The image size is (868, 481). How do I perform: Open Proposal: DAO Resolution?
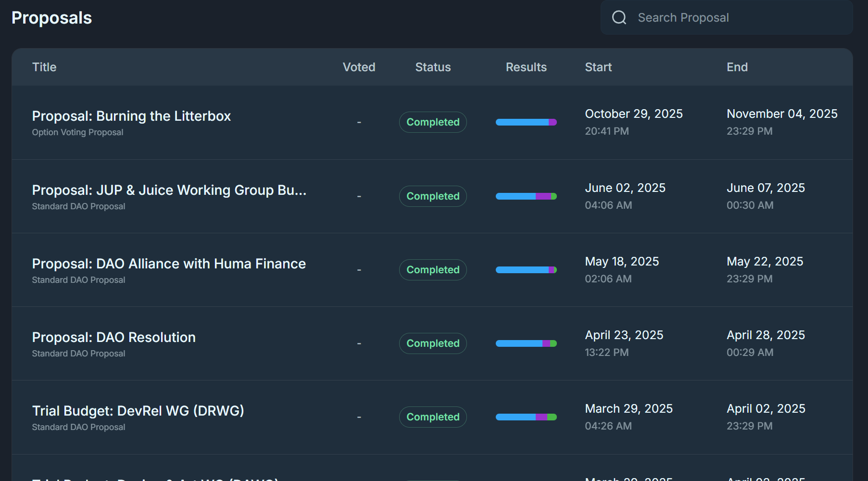[113, 337]
